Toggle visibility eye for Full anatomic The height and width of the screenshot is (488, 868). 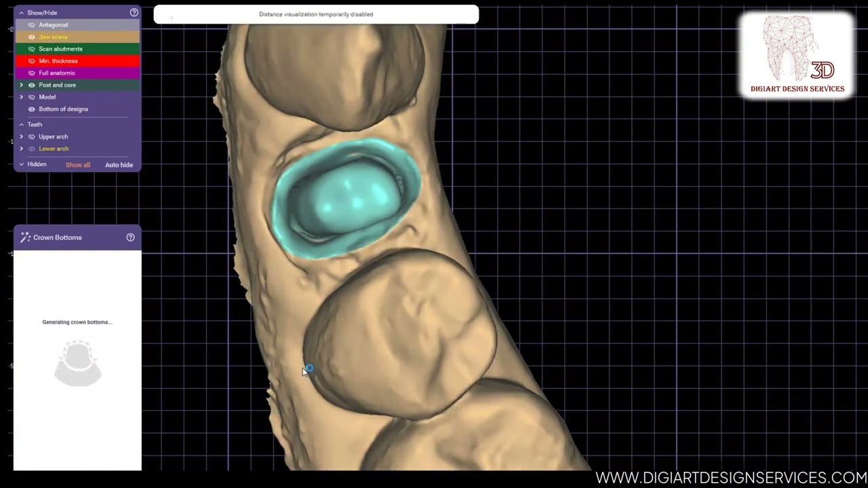(31, 73)
